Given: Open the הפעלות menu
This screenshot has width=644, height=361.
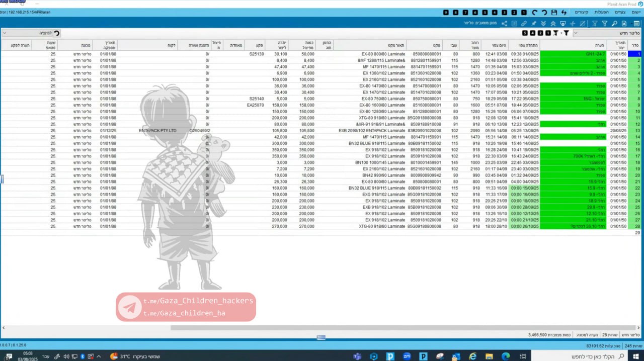Looking at the screenshot, I should 601,12.
